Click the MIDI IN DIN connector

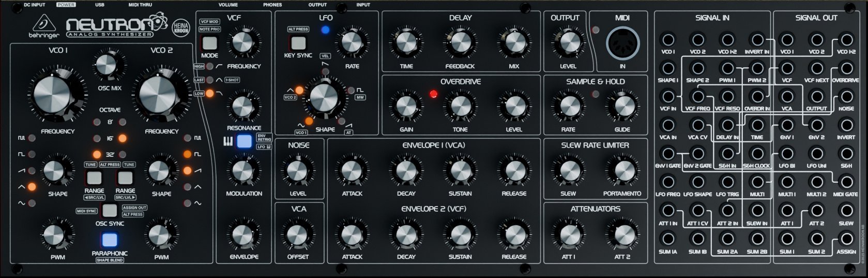pos(622,44)
